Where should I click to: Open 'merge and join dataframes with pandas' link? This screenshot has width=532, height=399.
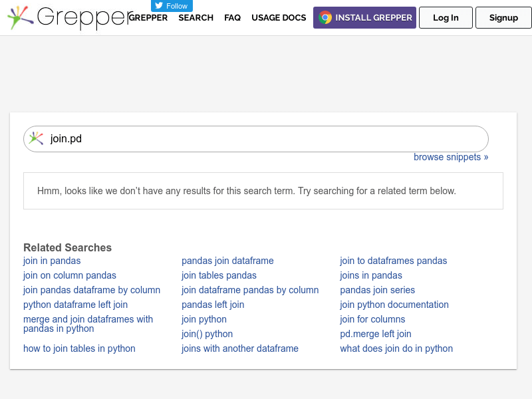[x=88, y=324]
